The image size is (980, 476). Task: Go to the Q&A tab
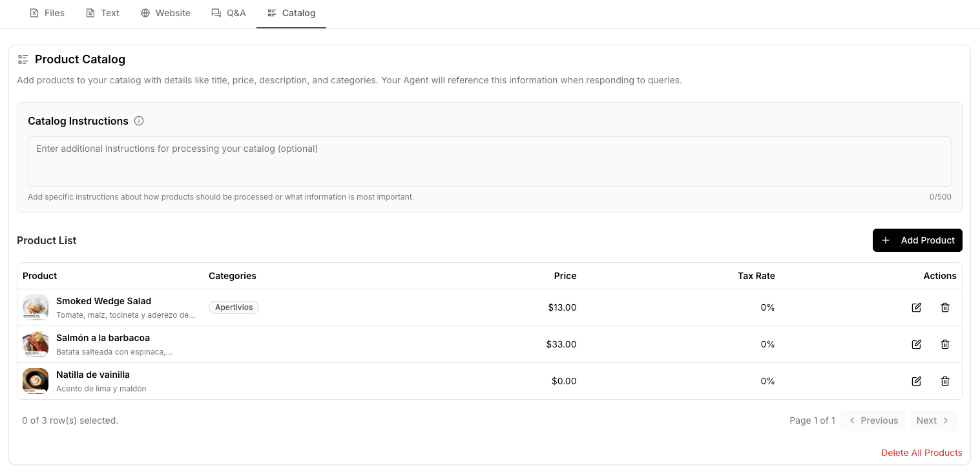(x=228, y=12)
